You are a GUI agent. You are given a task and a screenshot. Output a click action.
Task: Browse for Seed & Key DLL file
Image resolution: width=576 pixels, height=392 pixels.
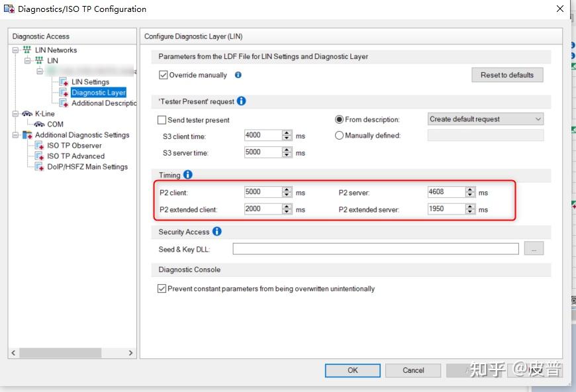click(x=534, y=249)
